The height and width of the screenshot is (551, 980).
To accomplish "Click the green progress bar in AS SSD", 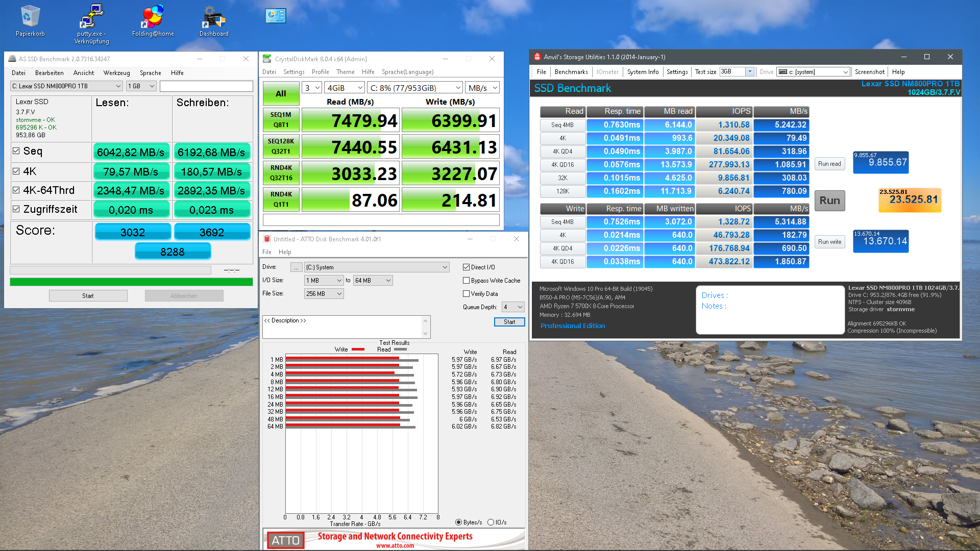I will pos(131,282).
